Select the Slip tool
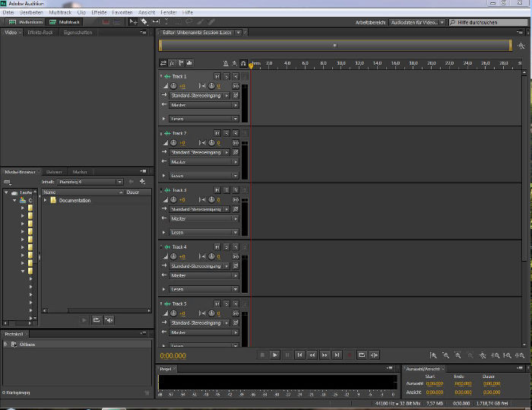Image resolution: width=532 pixels, height=410 pixels. pyautogui.click(x=156, y=22)
